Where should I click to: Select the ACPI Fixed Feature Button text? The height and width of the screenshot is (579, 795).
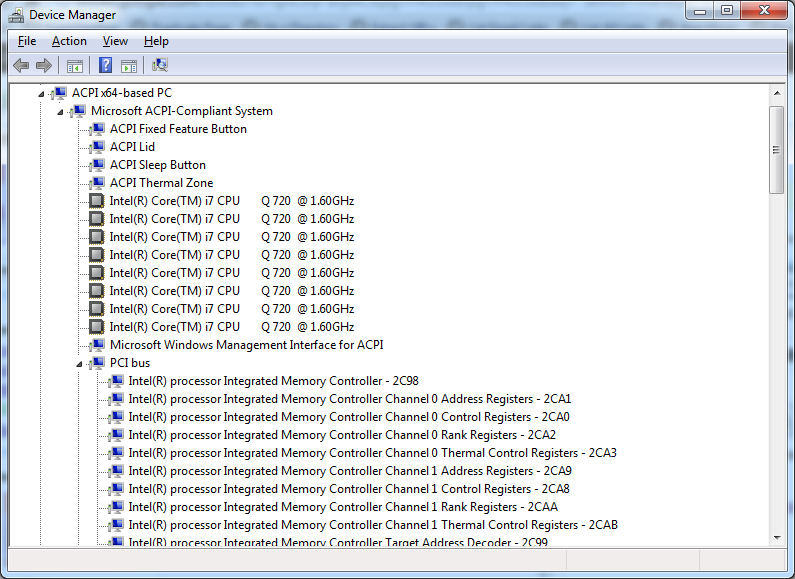tap(178, 129)
